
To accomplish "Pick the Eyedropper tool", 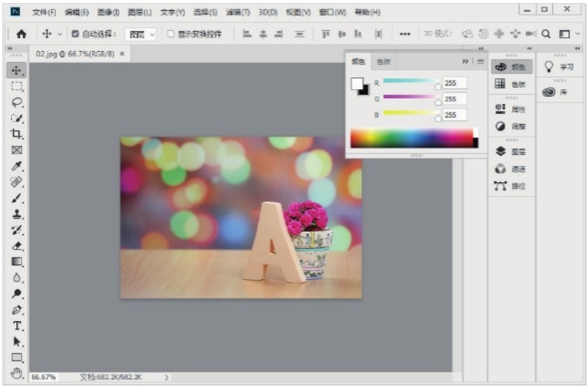I will (x=17, y=166).
